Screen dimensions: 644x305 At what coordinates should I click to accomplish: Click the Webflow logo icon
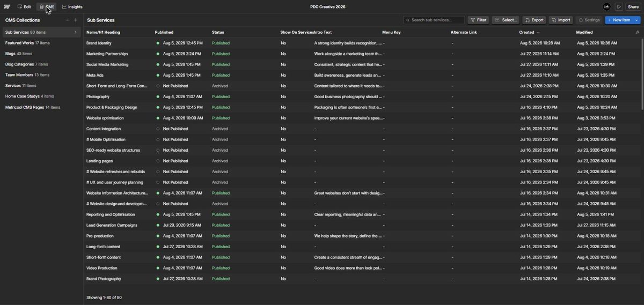pos(7,6)
